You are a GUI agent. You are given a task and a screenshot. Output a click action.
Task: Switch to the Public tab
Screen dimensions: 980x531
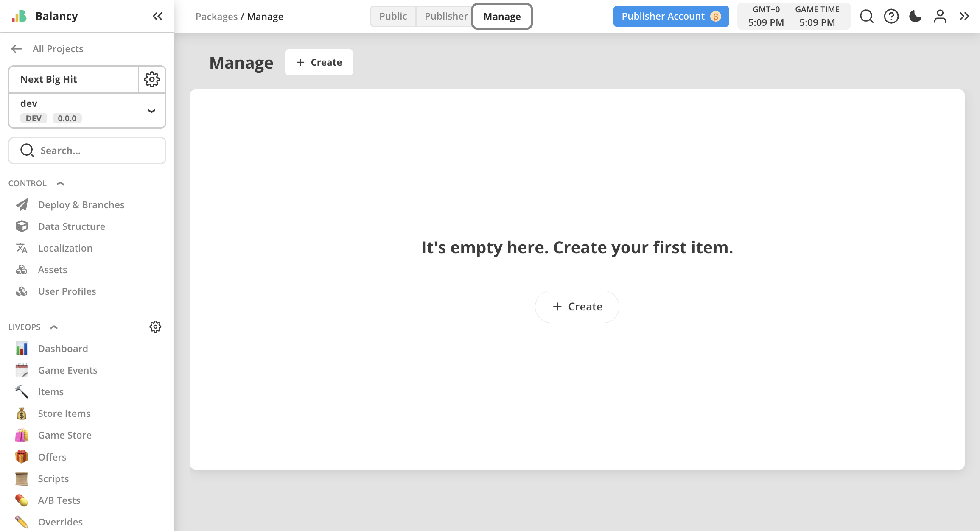(x=393, y=17)
